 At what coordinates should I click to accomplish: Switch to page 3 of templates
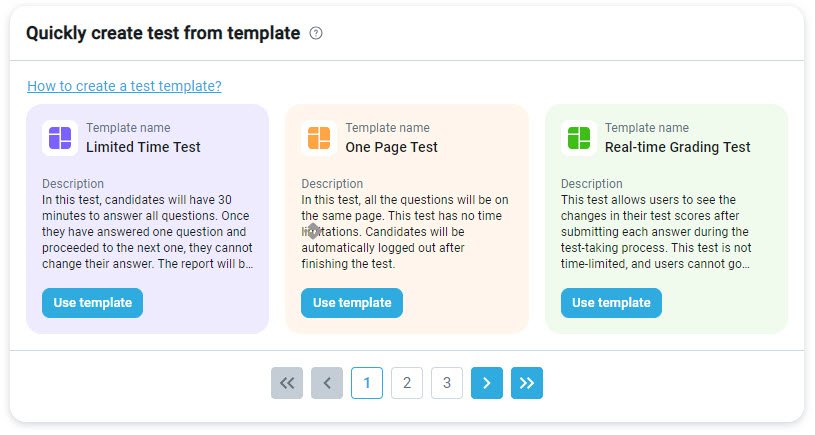pyautogui.click(x=447, y=382)
